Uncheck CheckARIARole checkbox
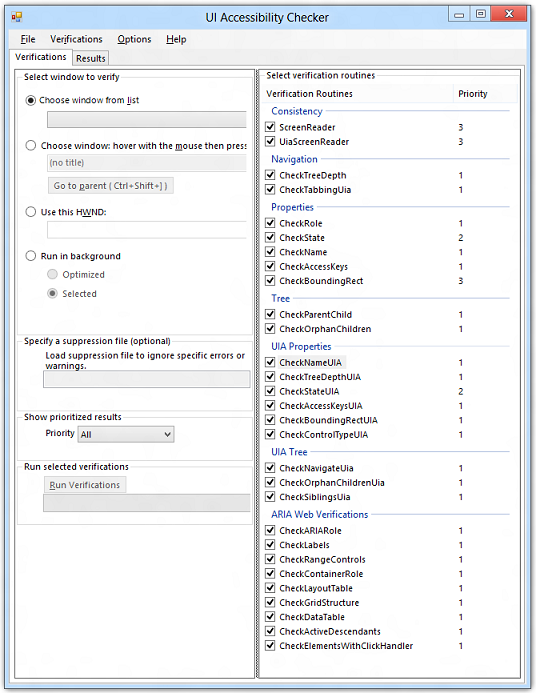Screen dimensions: 536x693 270,530
